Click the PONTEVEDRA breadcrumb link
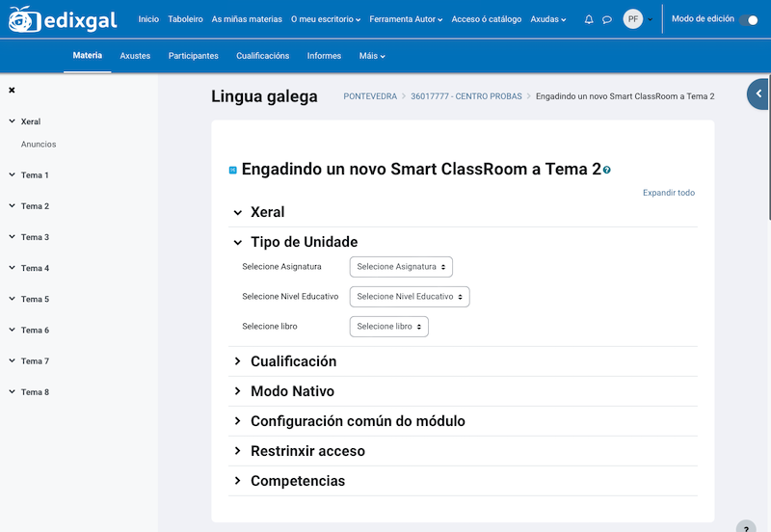 coord(370,96)
